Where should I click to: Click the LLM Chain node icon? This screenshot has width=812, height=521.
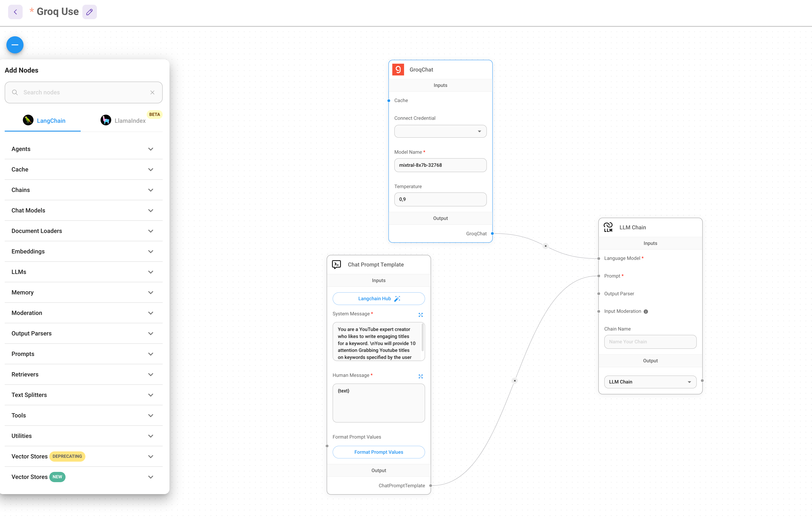pyautogui.click(x=608, y=227)
